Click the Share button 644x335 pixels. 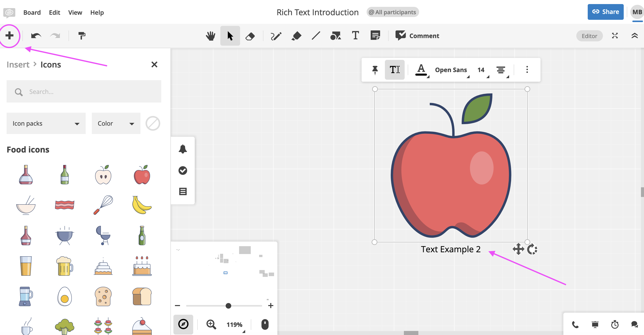(x=605, y=12)
